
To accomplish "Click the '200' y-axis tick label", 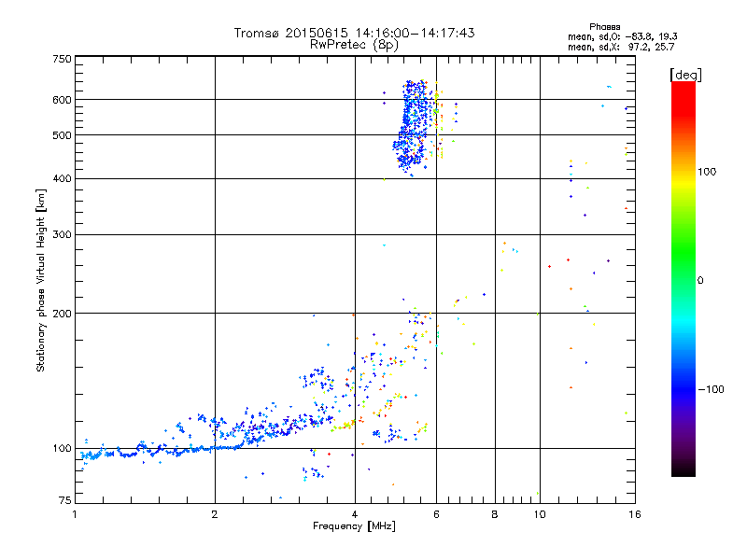I will pos(62,314).
